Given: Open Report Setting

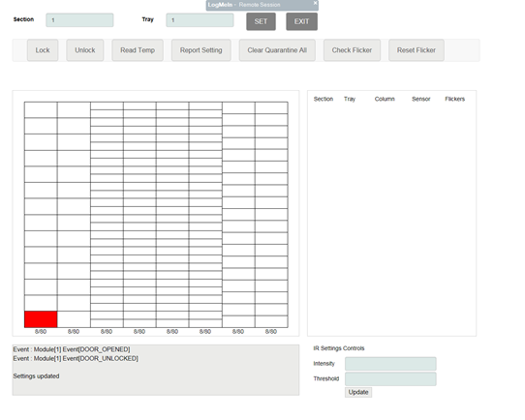Looking at the screenshot, I should (201, 50).
